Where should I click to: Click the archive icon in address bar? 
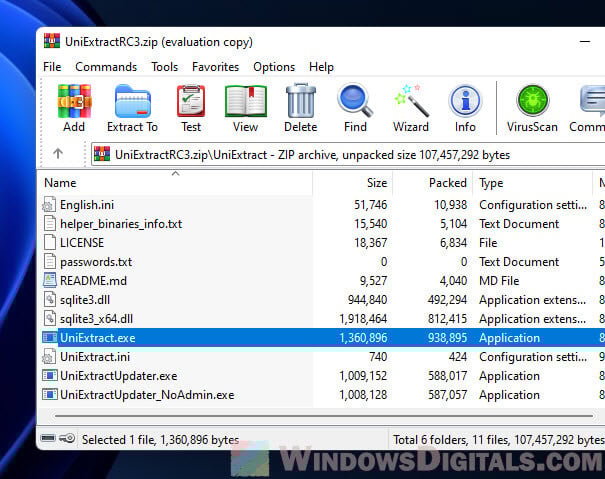click(102, 154)
